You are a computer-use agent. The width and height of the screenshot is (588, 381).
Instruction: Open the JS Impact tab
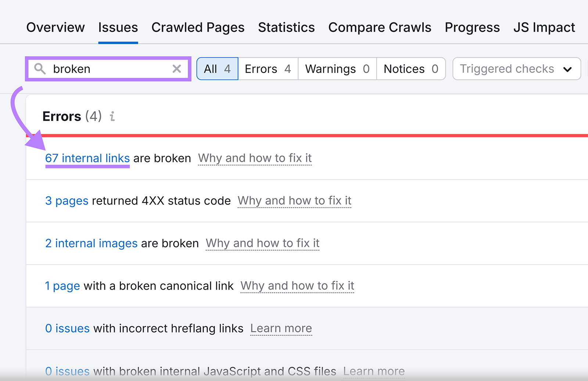544,27
